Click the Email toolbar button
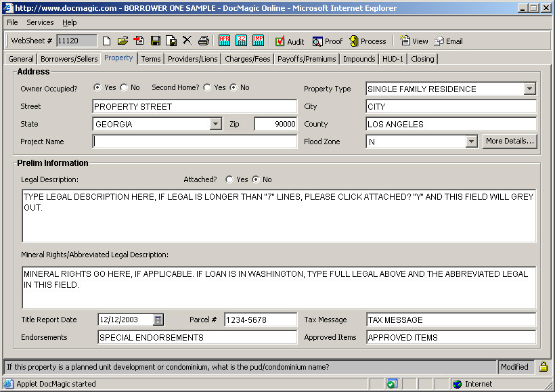 449,41
